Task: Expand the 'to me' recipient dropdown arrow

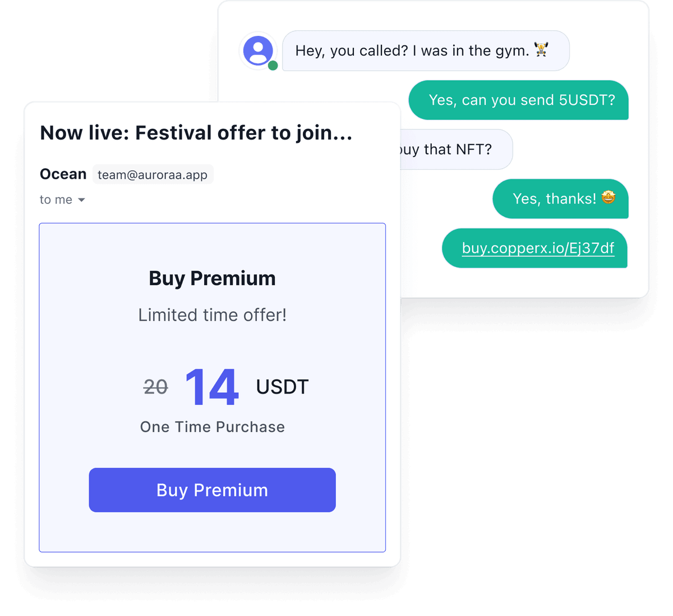Action: click(81, 200)
